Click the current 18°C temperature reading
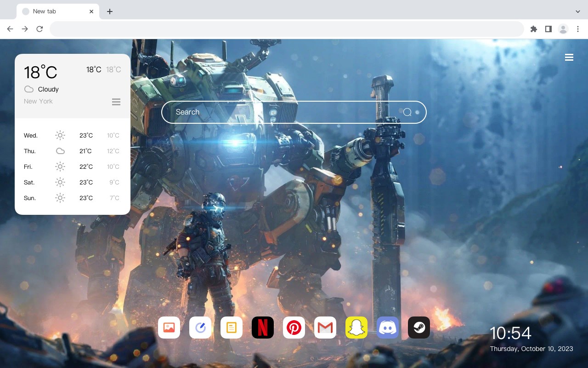Image resolution: width=588 pixels, height=368 pixels. pos(40,72)
